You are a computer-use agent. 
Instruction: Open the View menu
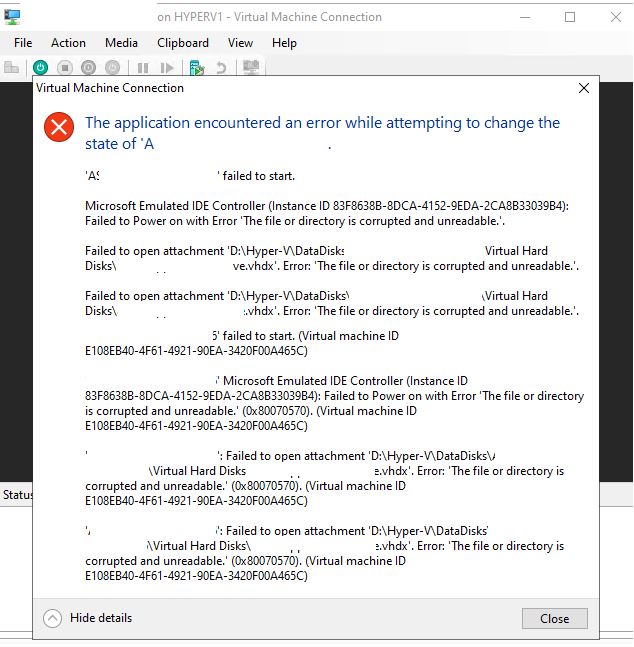(240, 43)
